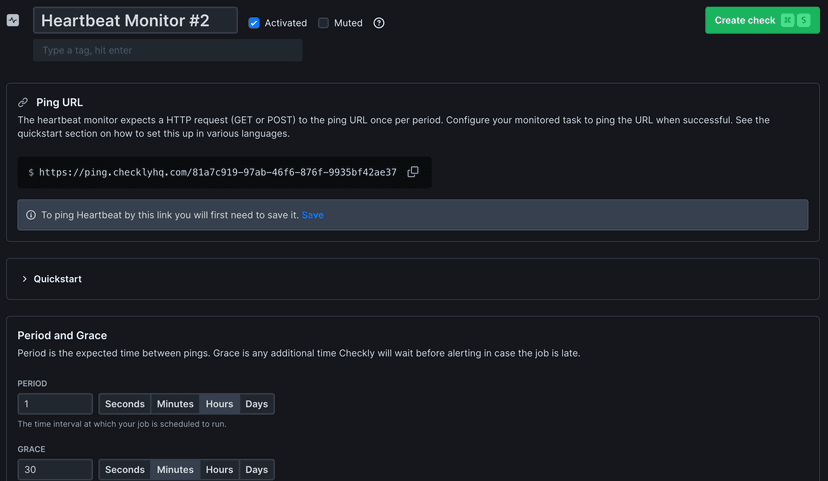Click the Create check button
Viewport: 828px width, 481px height.
761,20
